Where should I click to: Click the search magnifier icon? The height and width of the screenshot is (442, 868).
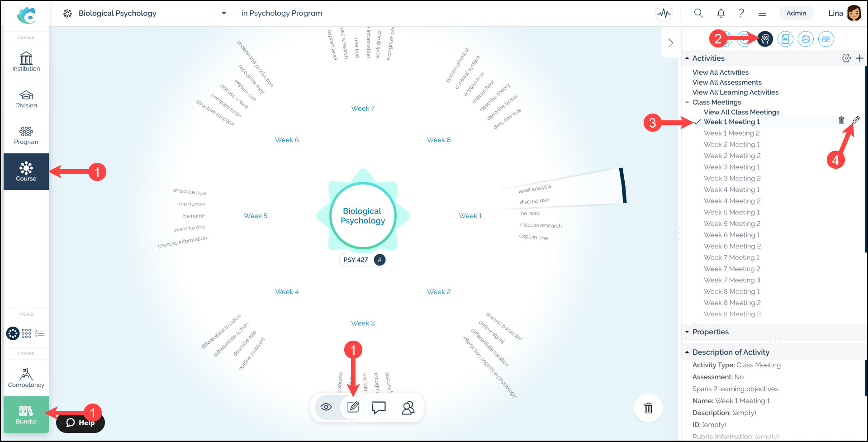pos(698,14)
